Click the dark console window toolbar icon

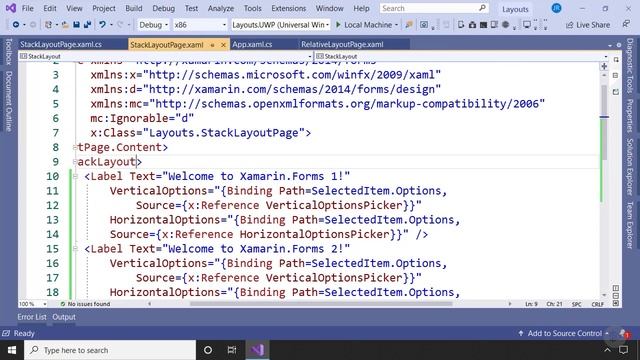(x=483, y=25)
